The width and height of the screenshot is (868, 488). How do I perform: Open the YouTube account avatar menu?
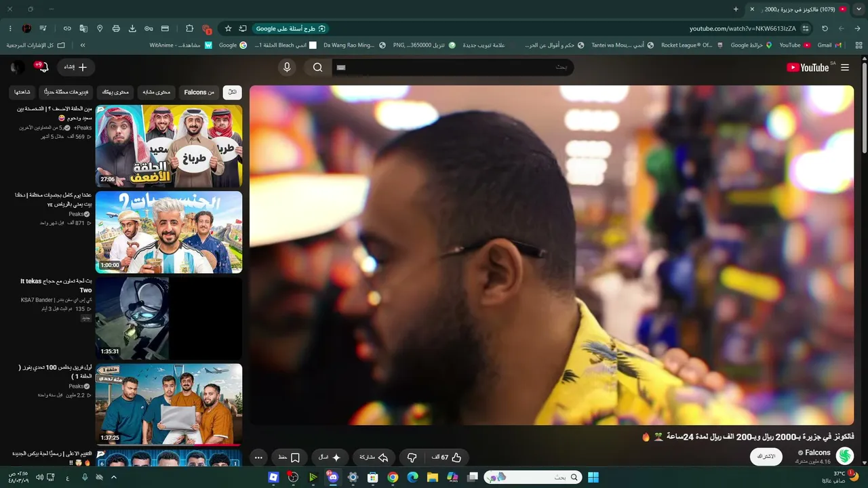click(18, 67)
